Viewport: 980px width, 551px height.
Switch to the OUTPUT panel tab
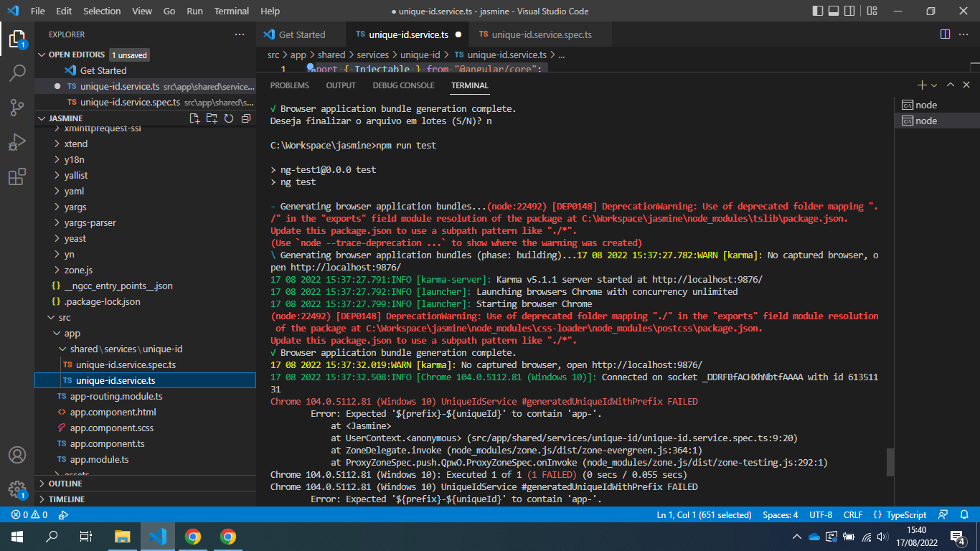pyautogui.click(x=341, y=85)
